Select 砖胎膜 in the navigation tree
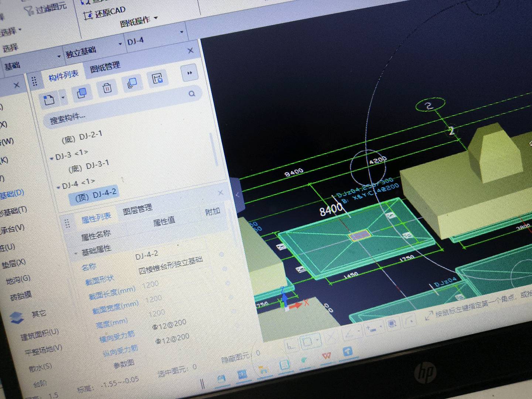 (21, 296)
